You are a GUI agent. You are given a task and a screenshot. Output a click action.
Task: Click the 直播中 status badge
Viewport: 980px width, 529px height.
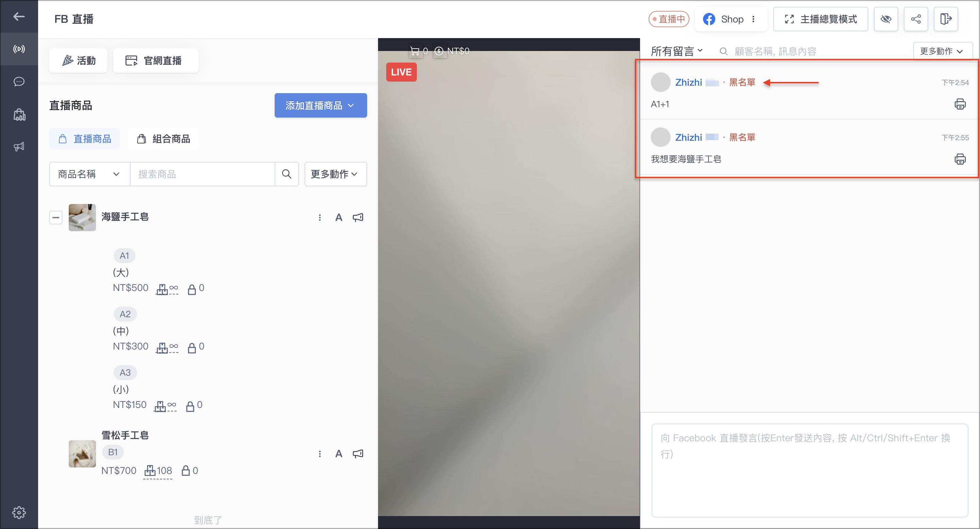click(669, 19)
